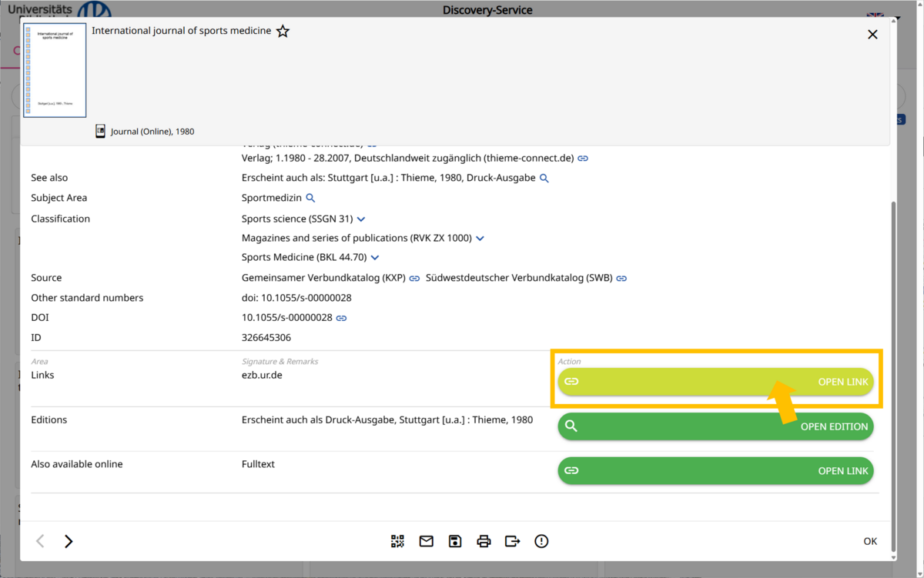The image size is (924, 578).
Task: Expand Sports science (SSGN 31) classification
Action: click(361, 219)
